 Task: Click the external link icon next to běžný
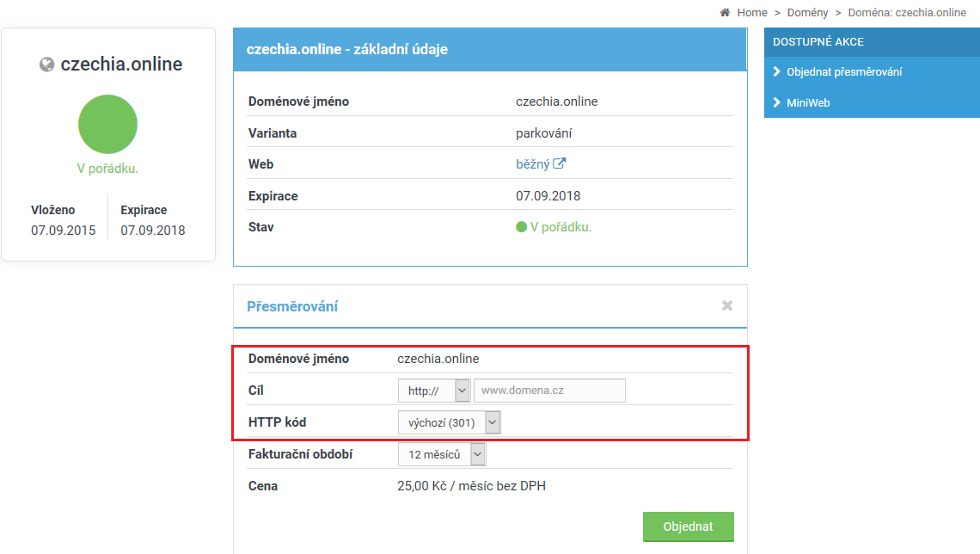tap(560, 163)
